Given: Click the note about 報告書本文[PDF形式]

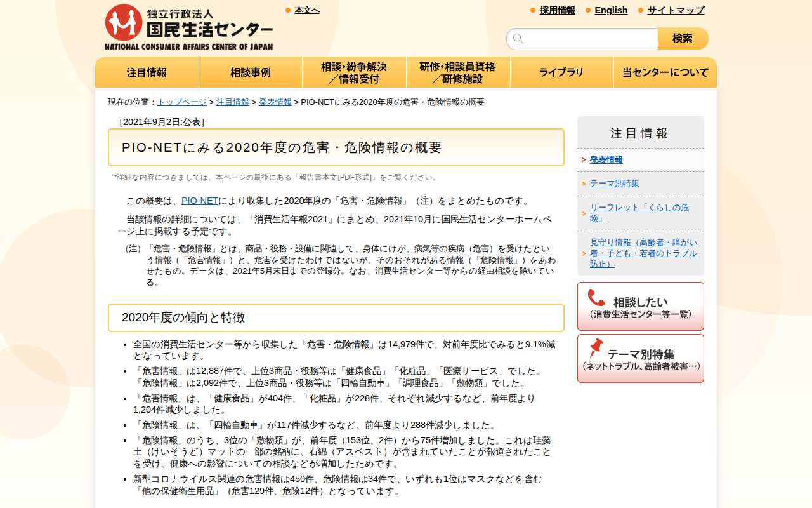Looking at the screenshot, I should coord(277,177).
